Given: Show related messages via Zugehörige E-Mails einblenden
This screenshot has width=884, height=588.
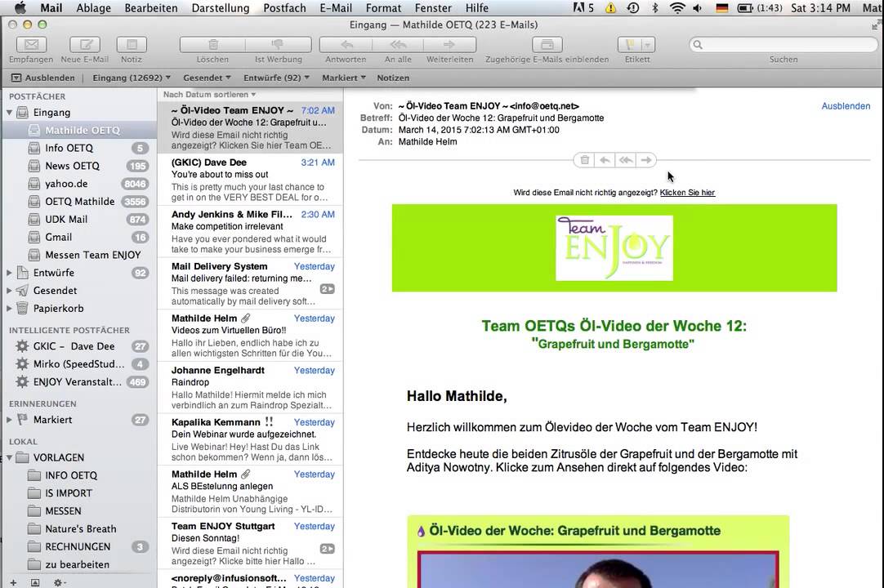Looking at the screenshot, I should point(547,45).
